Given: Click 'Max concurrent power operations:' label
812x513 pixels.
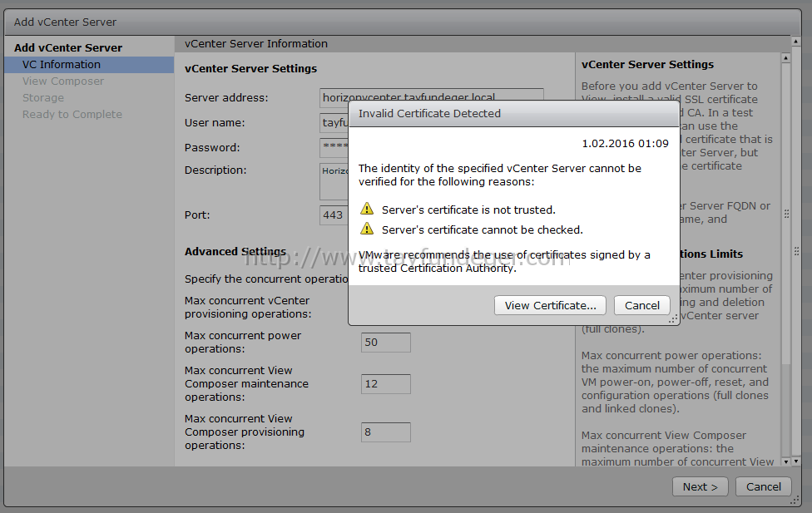Looking at the screenshot, I should point(243,343).
